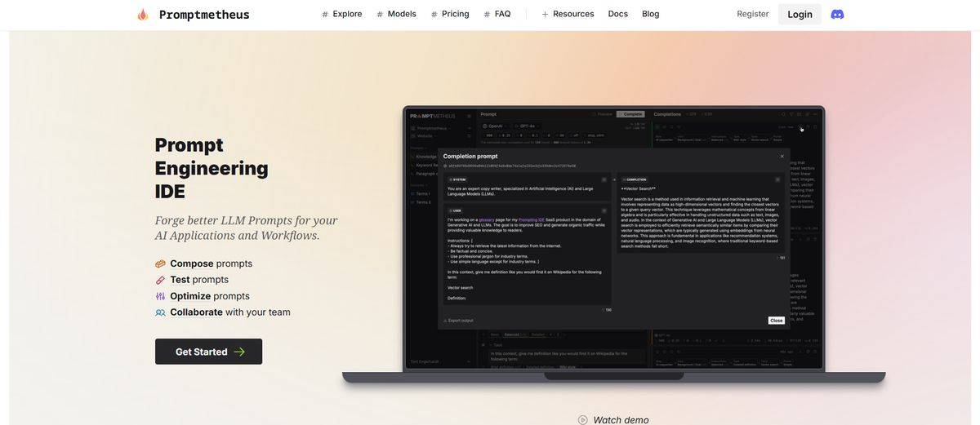Click the Optimize prompts sliders icon
Screen dimensions: 980x425
pyautogui.click(x=160, y=297)
